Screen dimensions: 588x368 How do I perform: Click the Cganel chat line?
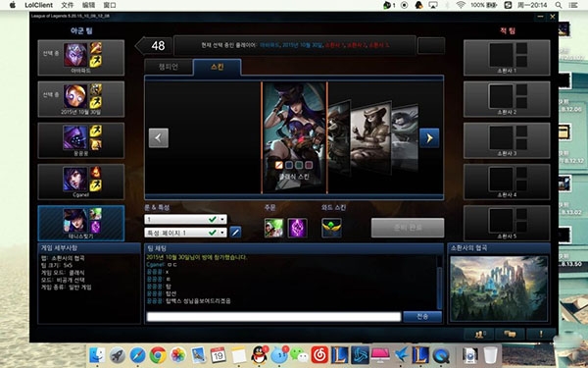162,265
